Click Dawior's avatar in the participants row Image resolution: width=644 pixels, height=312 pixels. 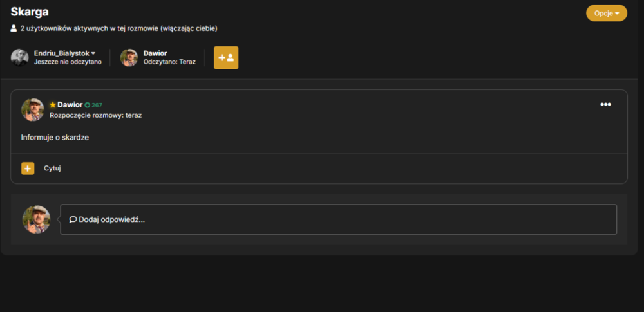point(129,57)
